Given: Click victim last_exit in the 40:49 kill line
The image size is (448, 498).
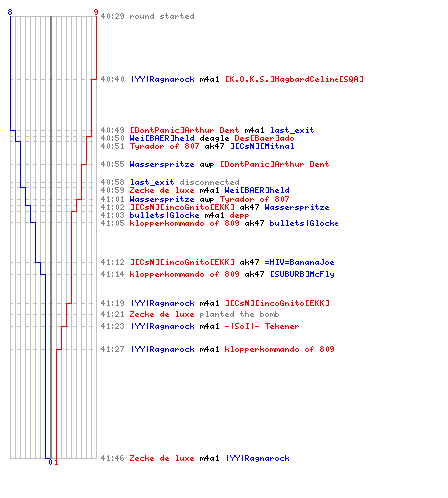Looking at the screenshot, I should (x=292, y=130).
